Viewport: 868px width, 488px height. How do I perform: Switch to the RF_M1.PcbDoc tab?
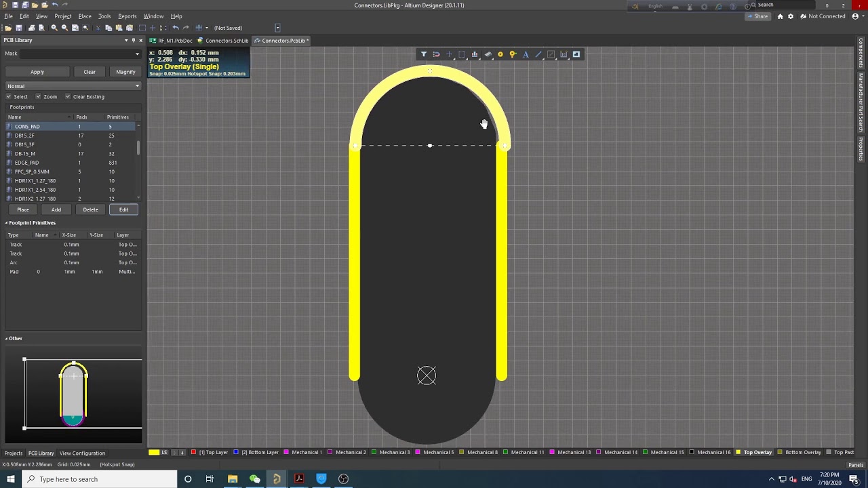(172, 41)
